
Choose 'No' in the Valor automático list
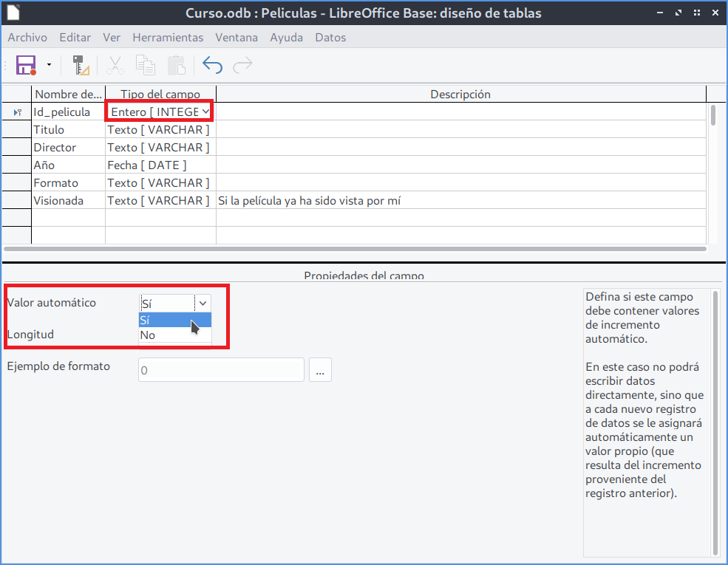click(174, 335)
